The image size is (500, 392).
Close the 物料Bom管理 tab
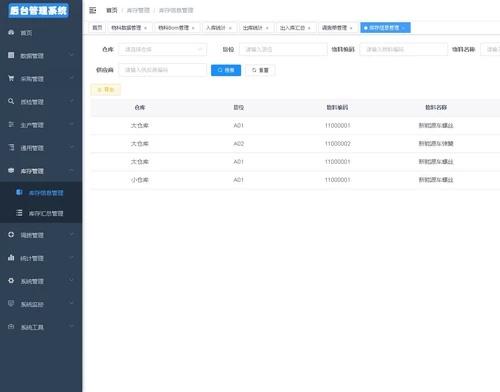pos(193,28)
